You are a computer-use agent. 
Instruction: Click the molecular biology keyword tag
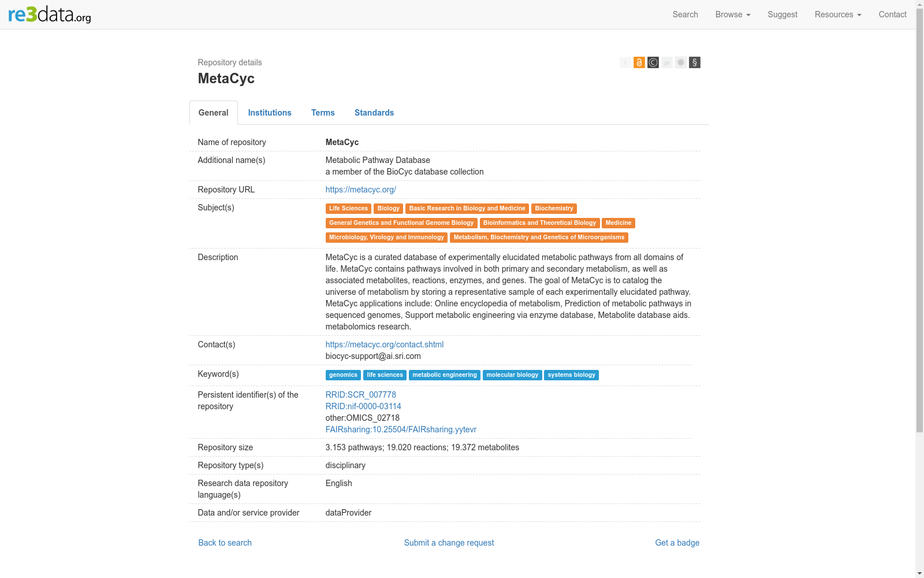pyautogui.click(x=512, y=375)
